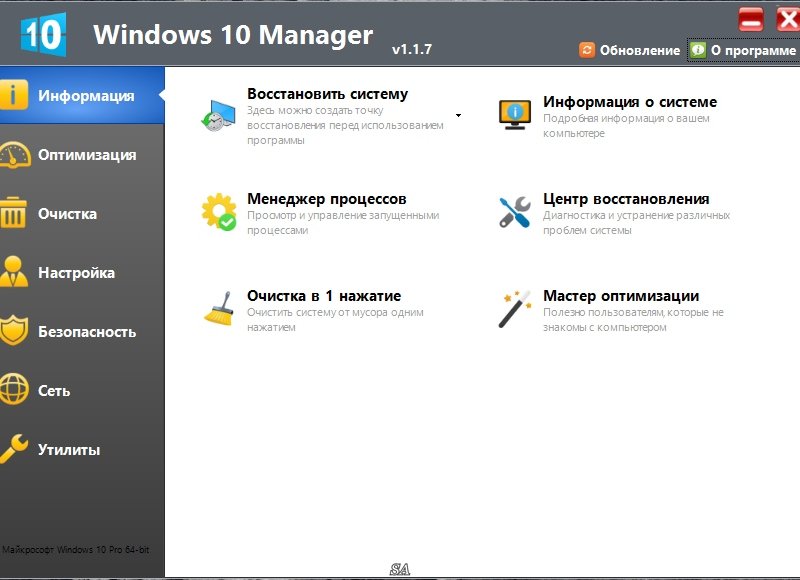Image resolution: width=800 pixels, height=580 pixels.
Task: Open the Restore System monitor-clock icon
Action: pos(219,116)
